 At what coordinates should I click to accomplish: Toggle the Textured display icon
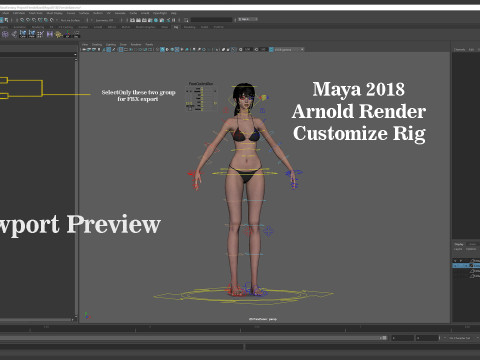click(177, 49)
